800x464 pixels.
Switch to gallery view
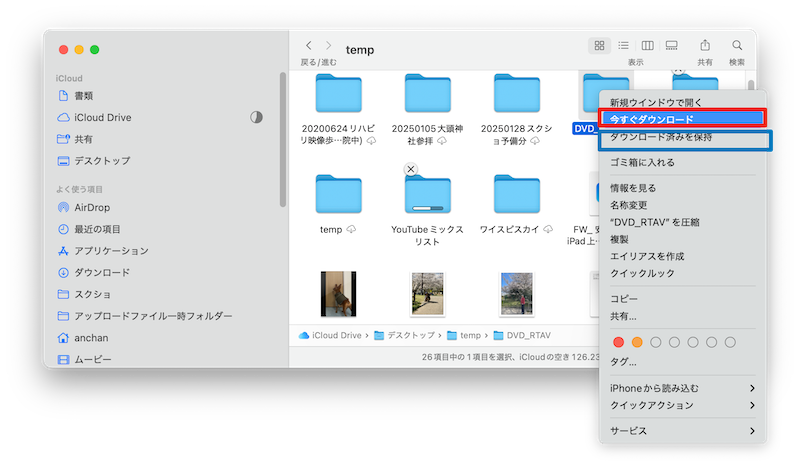[671, 45]
